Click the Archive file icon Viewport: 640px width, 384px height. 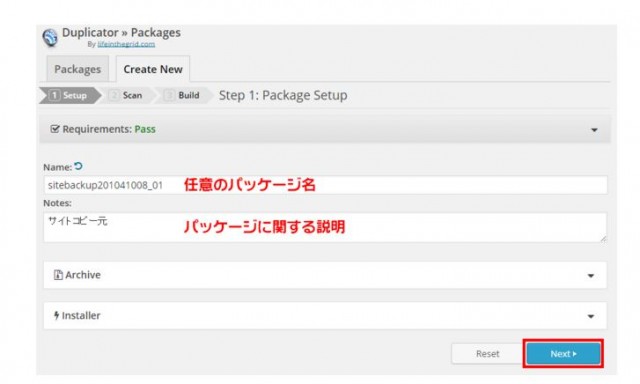click(58, 275)
